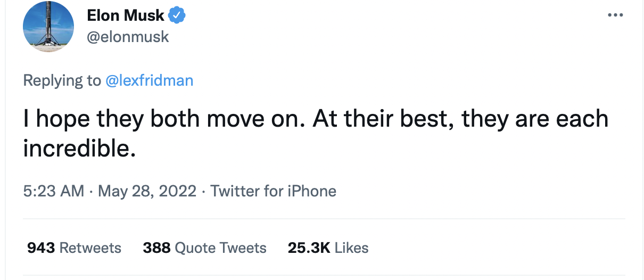Open the @lexfridman mention link
Image resolution: width=644 pixels, height=280 pixels.
point(150,80)
